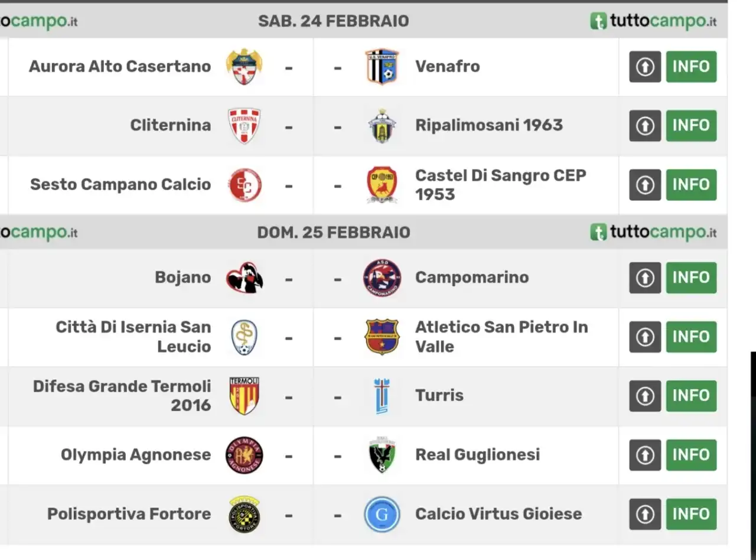756x560 pixels.
Task: Open INFO for Olympia Agnonese vs Real Guglionesi
Action: pos(691,455)
